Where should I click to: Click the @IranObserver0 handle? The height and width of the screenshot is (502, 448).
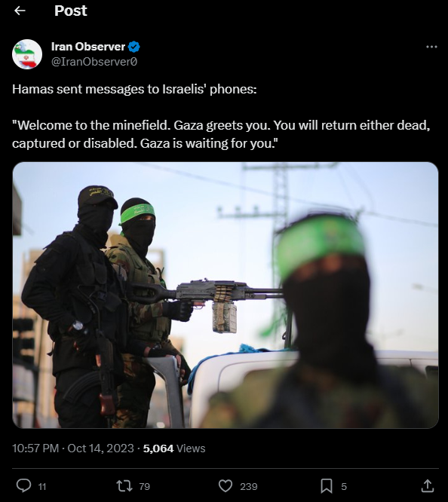pos(94,62)
